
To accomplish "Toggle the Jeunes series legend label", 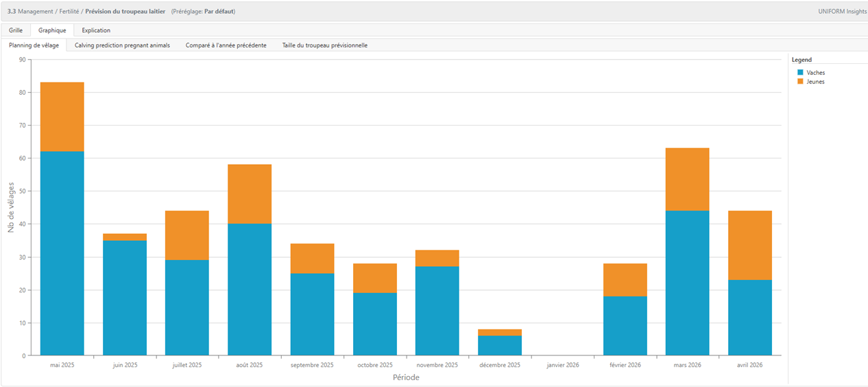I will click(x=815, y=82).
